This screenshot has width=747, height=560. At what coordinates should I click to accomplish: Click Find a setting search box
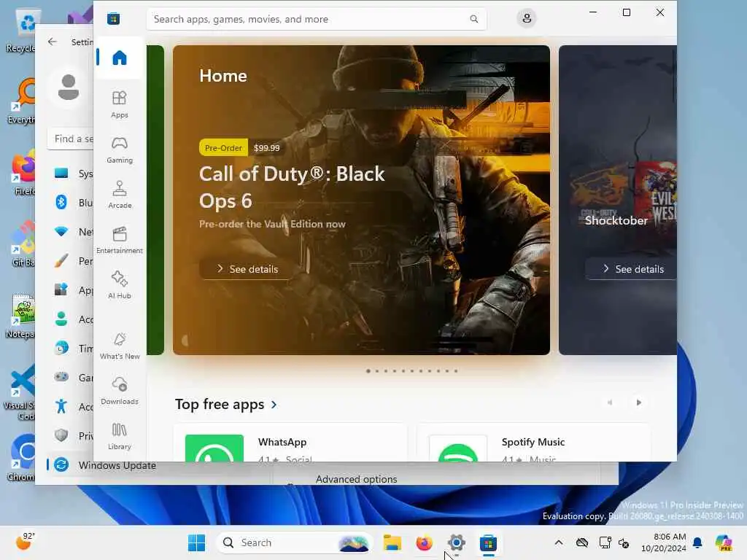coord(71,139)
